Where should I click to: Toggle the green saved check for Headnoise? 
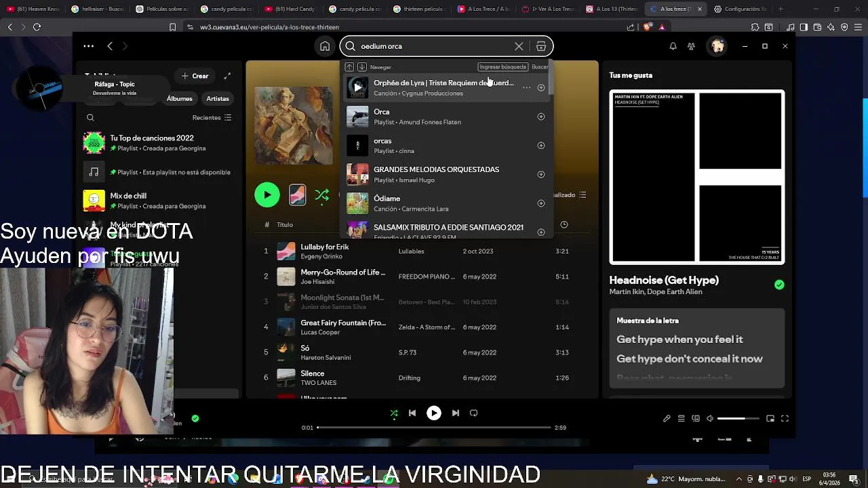pos(779,285)
